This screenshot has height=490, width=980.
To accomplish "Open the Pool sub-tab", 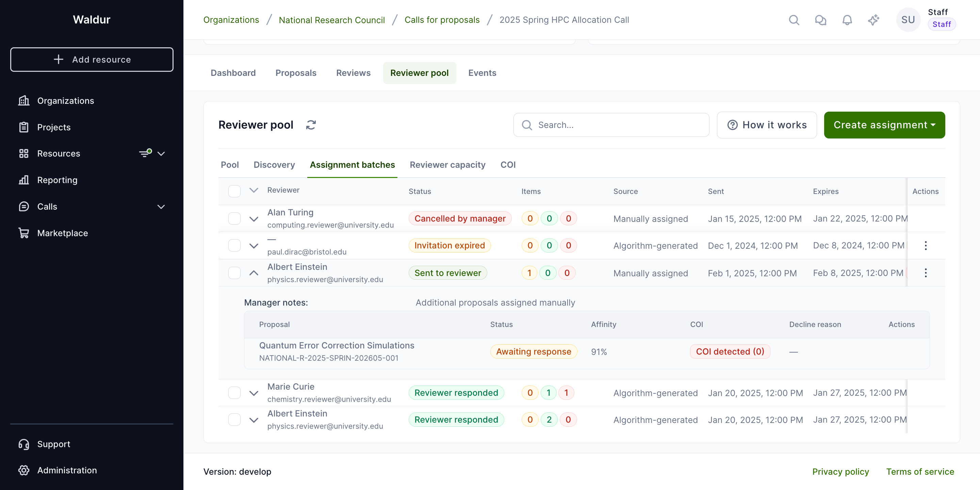I will (x=230, y=165).
